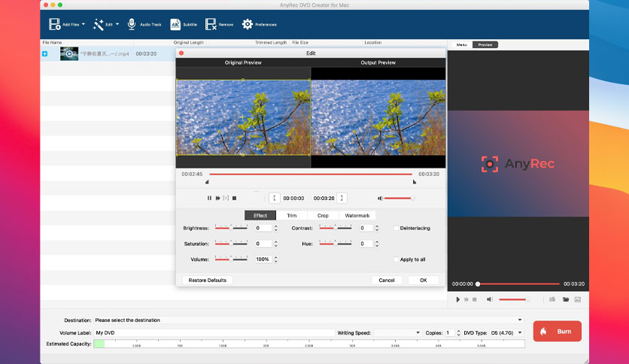Screen dimensions: 629x364
Task: Click the Saturation value stepper
Action: coord(276,244)
